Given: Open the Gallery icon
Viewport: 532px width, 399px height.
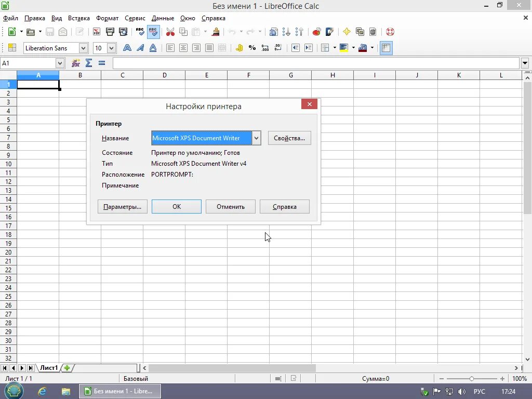Looking at the screenshot, I should (360, 32).
